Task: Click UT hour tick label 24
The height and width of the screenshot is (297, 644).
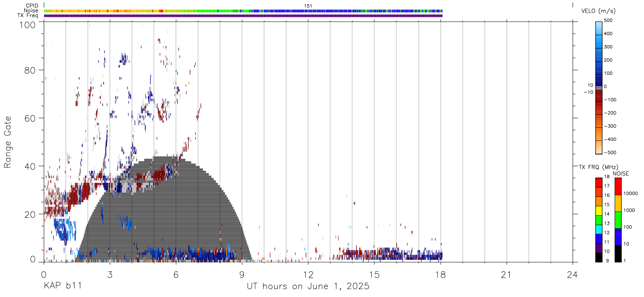Action: (572, 274)
